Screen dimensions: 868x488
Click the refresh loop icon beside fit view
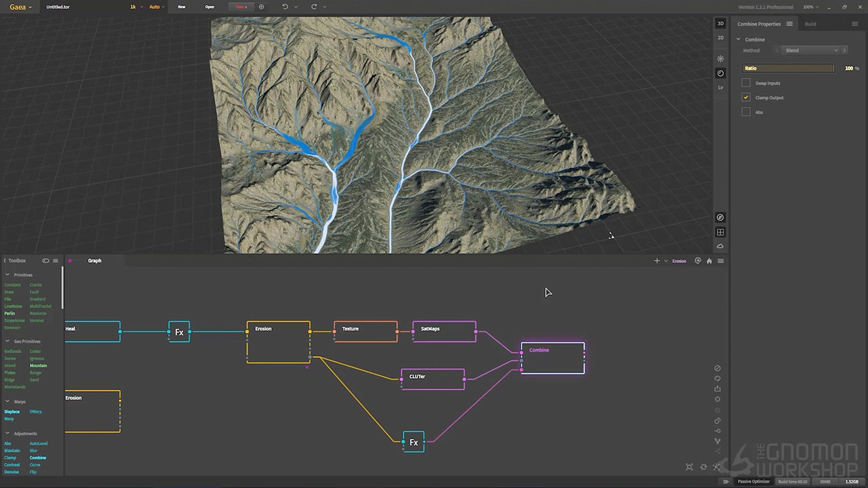[703, 467]
